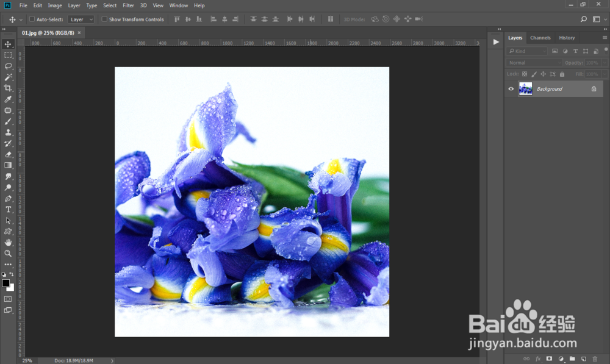Open the layer filter Kind dropdown
This screenshot has width=610, height=364.
tap(528, 51)
